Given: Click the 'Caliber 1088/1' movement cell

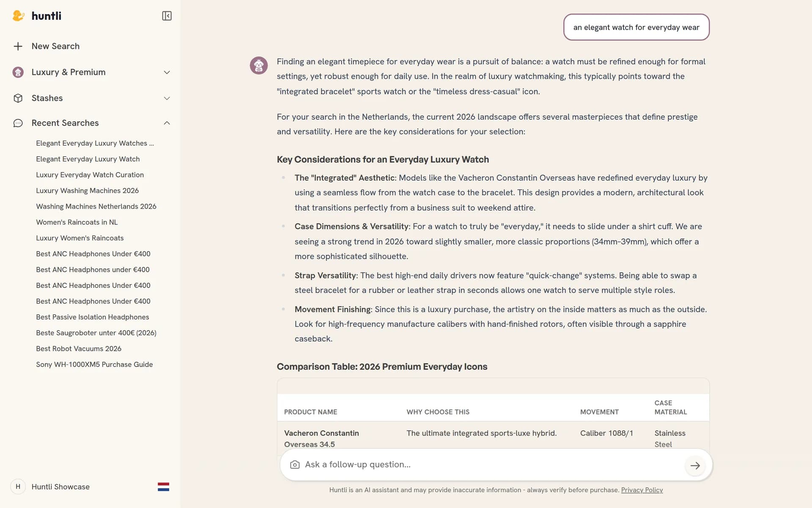Looking at the screenshot, I should click(x=606, y=433).
